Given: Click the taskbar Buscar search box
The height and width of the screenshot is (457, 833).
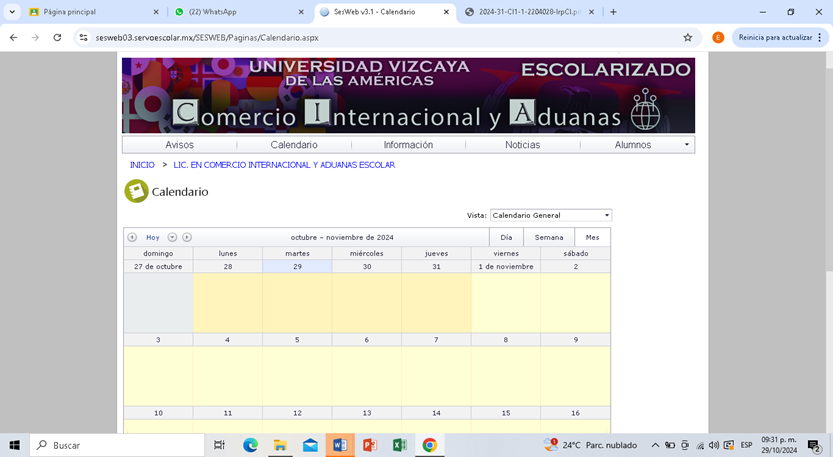Looking at the screenshot, I should pyautogui.click(x=117, y=445).
